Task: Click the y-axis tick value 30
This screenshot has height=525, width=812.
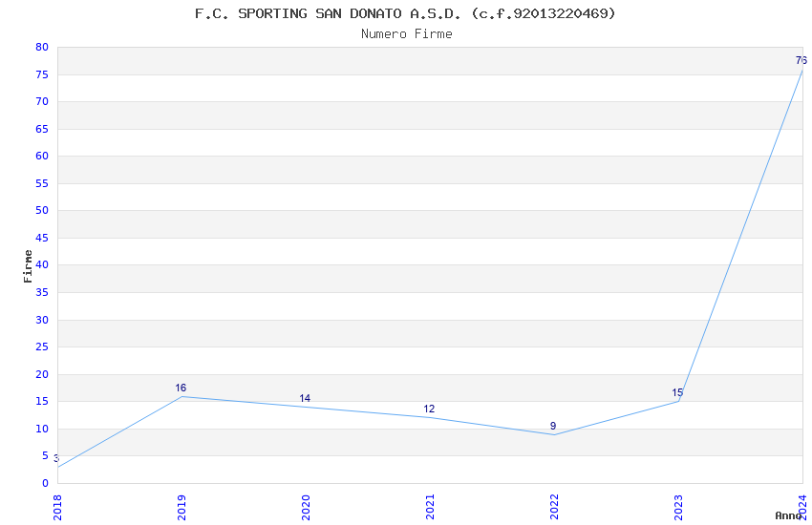Action: point(42,320)
